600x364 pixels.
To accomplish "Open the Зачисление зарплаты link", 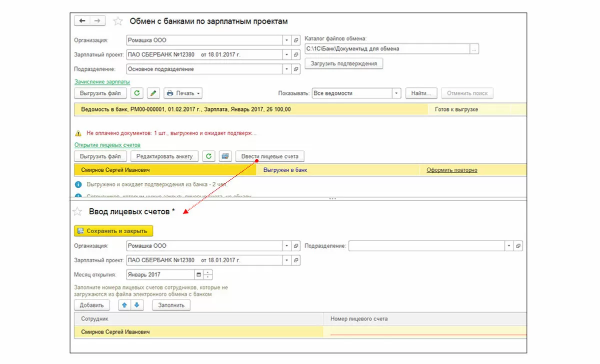I will pos(102,82).
